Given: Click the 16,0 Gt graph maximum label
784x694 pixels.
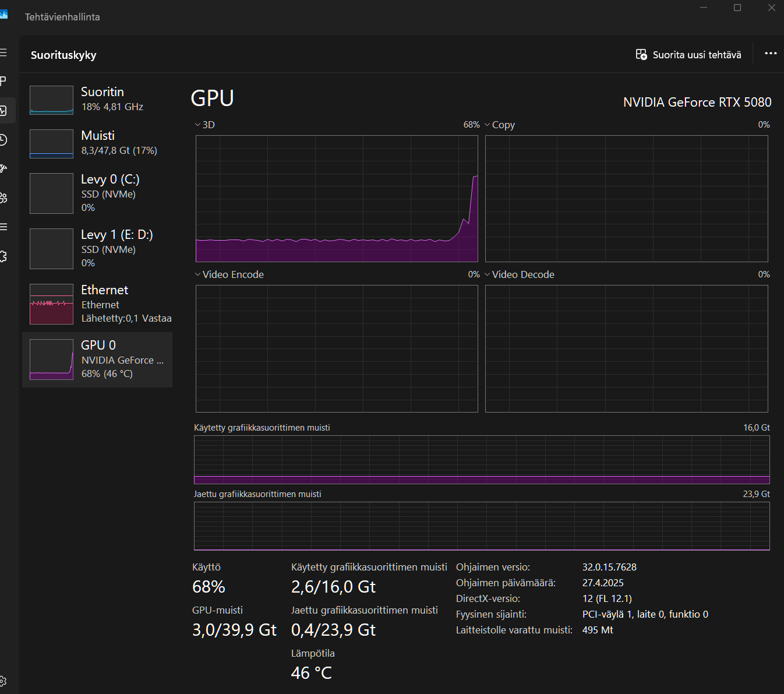Looking at the screenshot, I should (757, 428).
